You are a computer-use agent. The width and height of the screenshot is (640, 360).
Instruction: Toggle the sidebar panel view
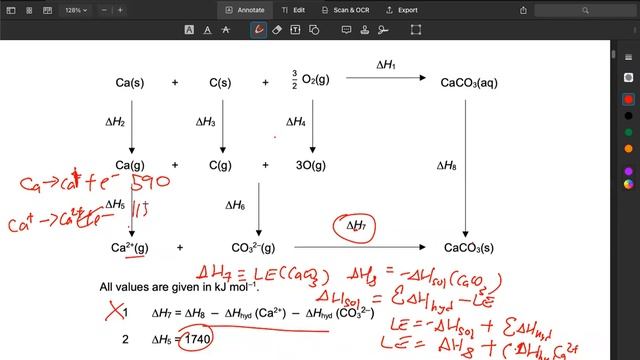[11, 10]
